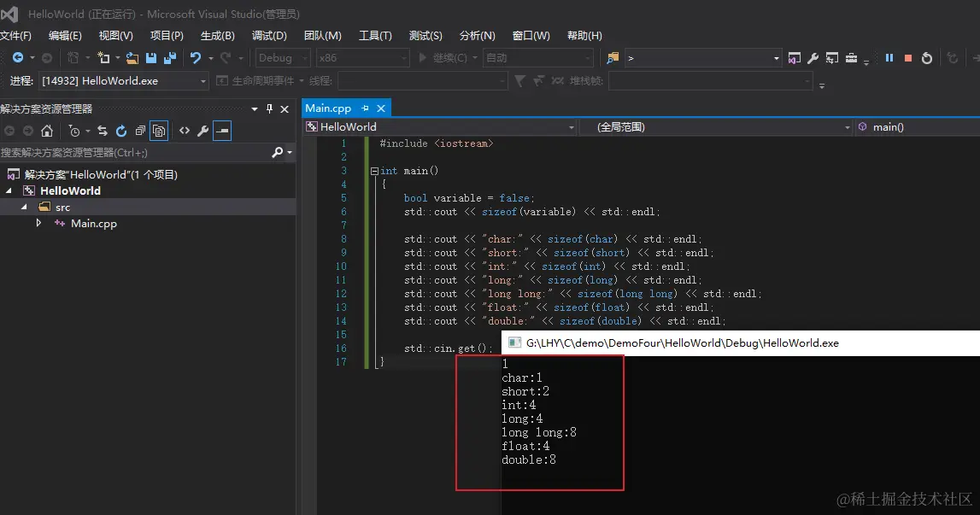Select Main.cpp in Solution Explorer
The width and height of the screenshot is (980, 515).
94,223
